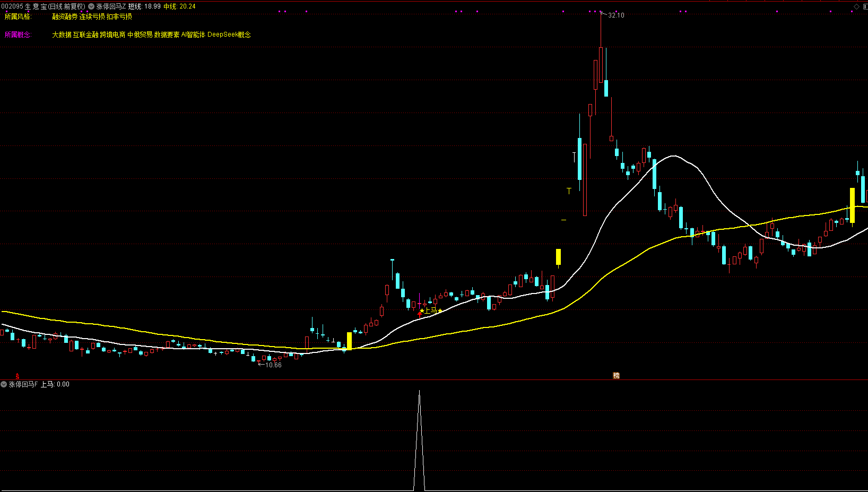Click the white spike in the 涨停回马F panel
The height and width of the screenshot is (492, 868).
tap(419, 441)
